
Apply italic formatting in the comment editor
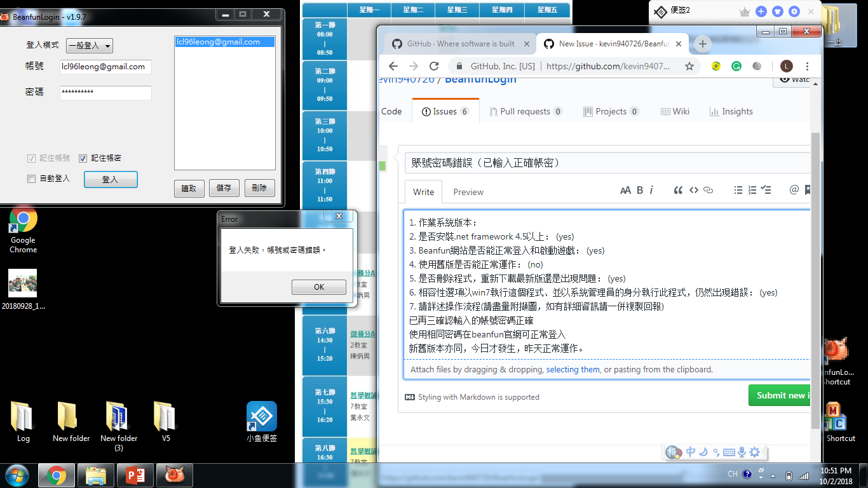tap(651, 189)
